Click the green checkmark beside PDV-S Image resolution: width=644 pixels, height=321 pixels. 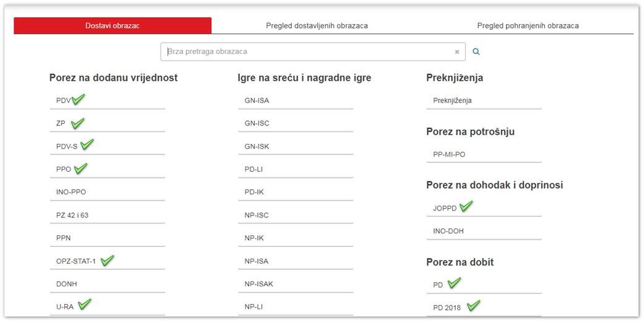click(87, 144)
